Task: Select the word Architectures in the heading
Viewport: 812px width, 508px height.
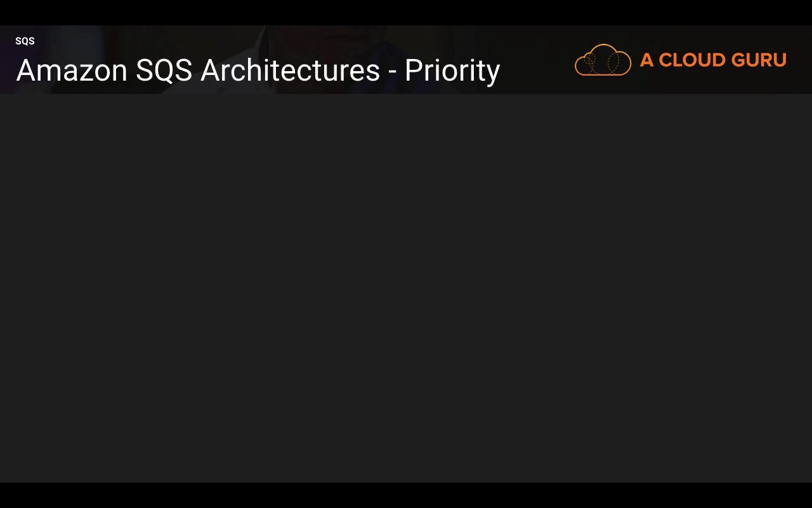Action: coord(290,70)
